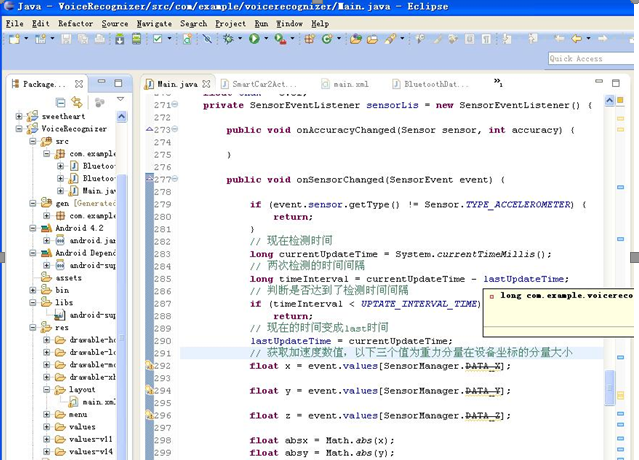This screenshot has height=460, width=639.
Task: Maximize the editor area
Action: 616,83
